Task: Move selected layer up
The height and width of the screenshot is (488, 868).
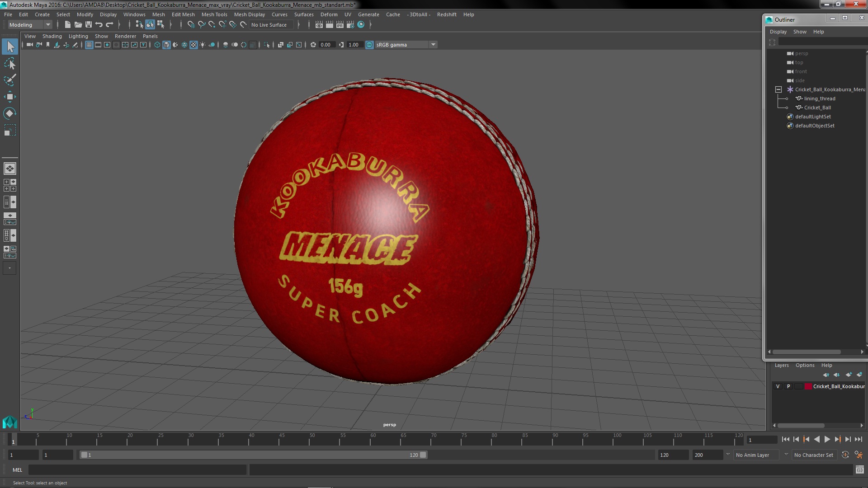Action: coord(826,375)
